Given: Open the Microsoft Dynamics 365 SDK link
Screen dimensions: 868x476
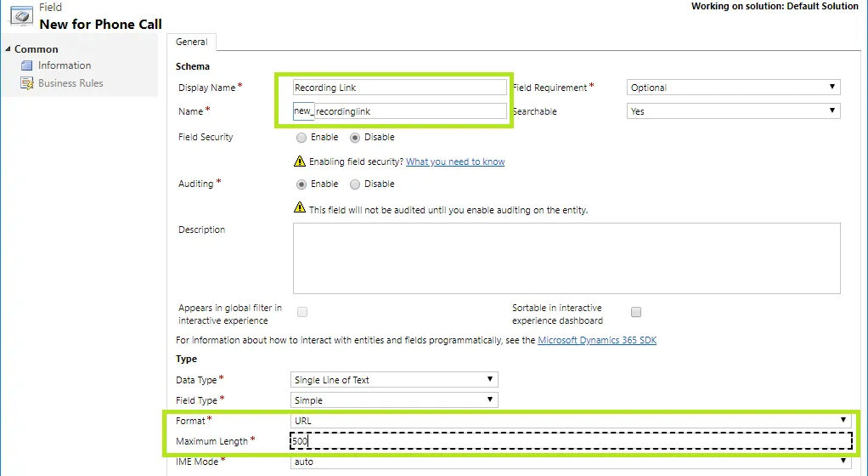Looking at the screenshot, I should pyautogui.click(x=597, y=340).
